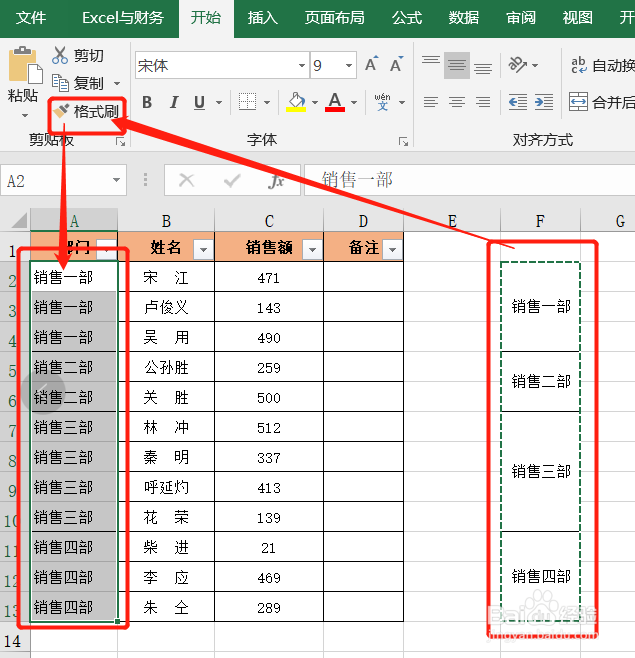Image resolution: width=635 pixels, height=658 pixels.
Task: Open the clipboard group dialog launcher
Action: 121,142
